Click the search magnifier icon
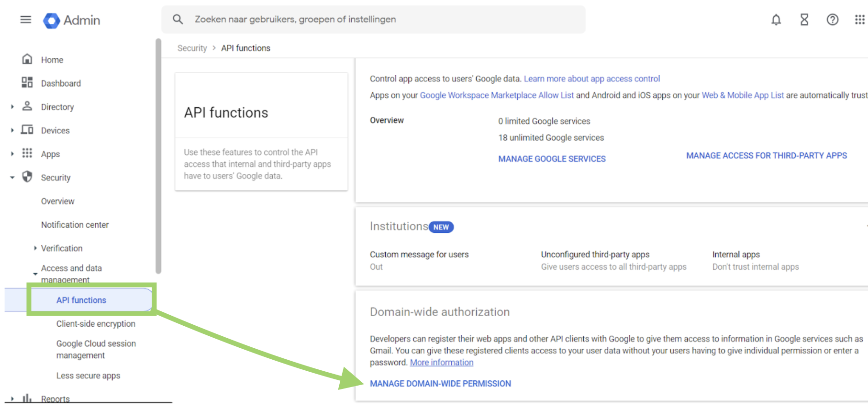This screenshot has width=868, height=411. click(x=178, y=19)
